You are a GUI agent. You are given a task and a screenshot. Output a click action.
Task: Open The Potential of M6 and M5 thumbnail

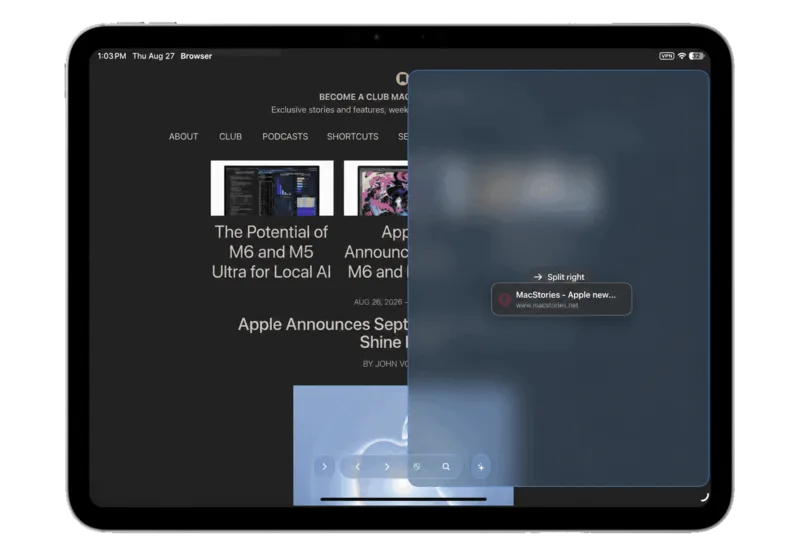tap(272, 188)
